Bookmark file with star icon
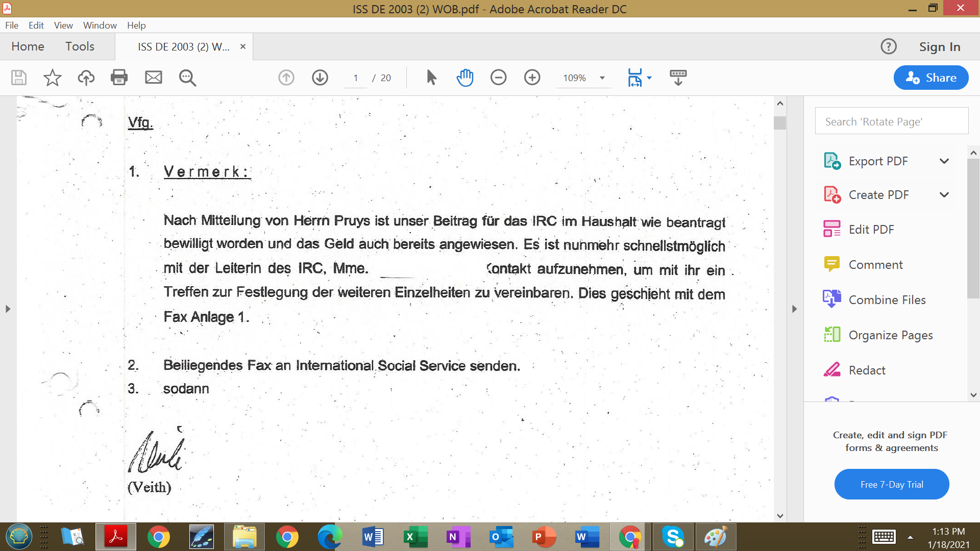This screenshot has width=980, height=551. (52, 78)
